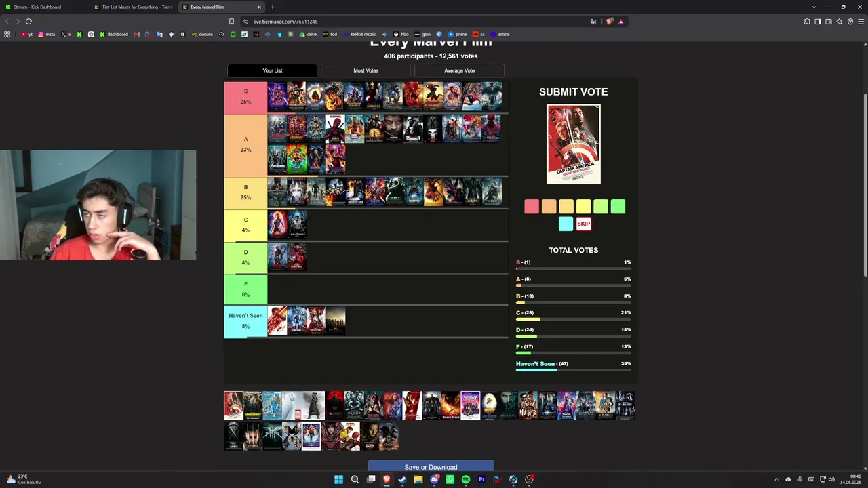Open the tab search dropdown arrow
The height and width of the screenshot is (488, 868).
814,7
